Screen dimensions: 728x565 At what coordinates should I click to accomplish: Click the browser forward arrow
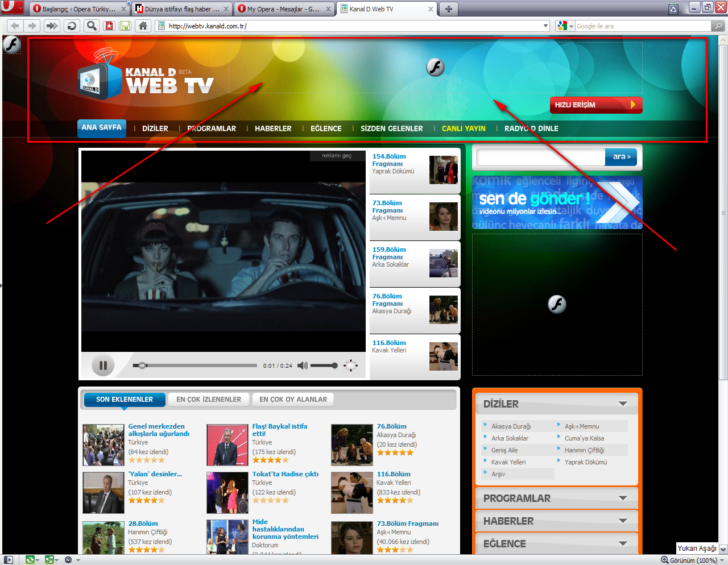coord(32,26)
